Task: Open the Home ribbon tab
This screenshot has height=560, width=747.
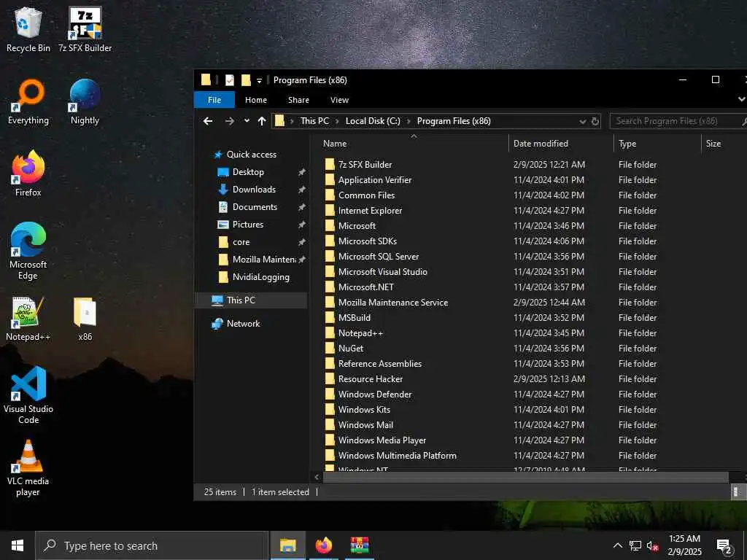Action: click(x=256, y=100)
